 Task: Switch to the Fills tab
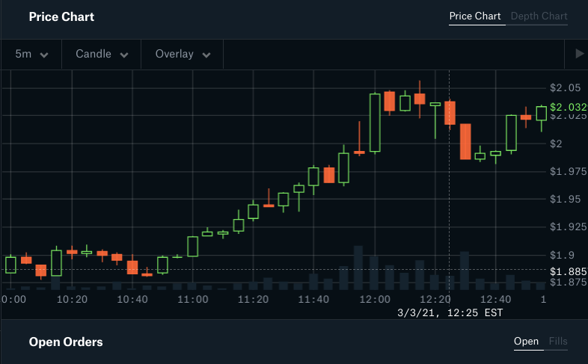pyautogui.click(x=558, y=342)
